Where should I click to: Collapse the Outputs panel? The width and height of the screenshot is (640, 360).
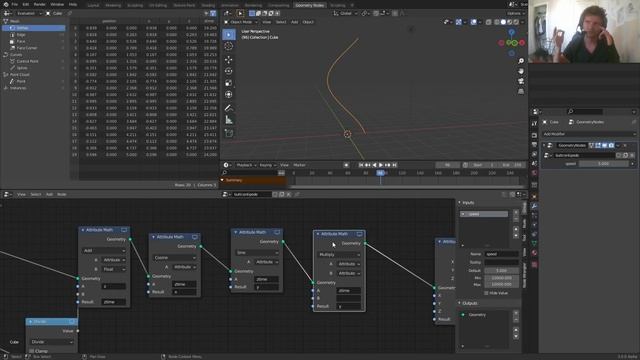coord(459,303)
